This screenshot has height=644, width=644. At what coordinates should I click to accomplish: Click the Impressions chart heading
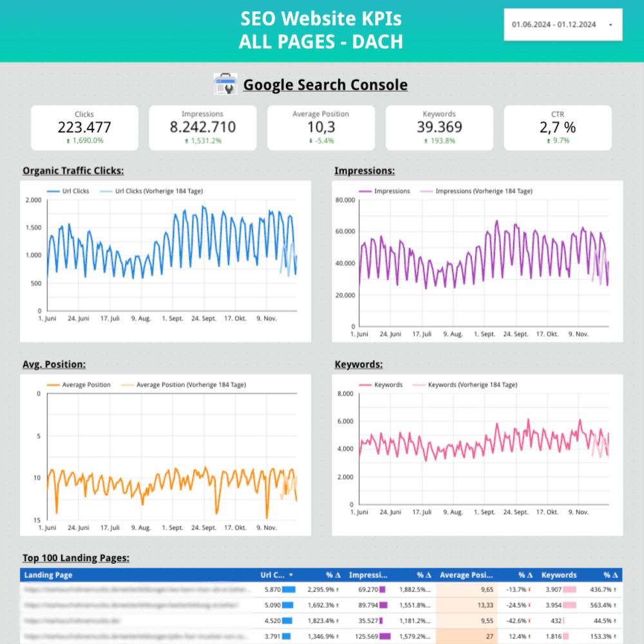tap(365, 171)
